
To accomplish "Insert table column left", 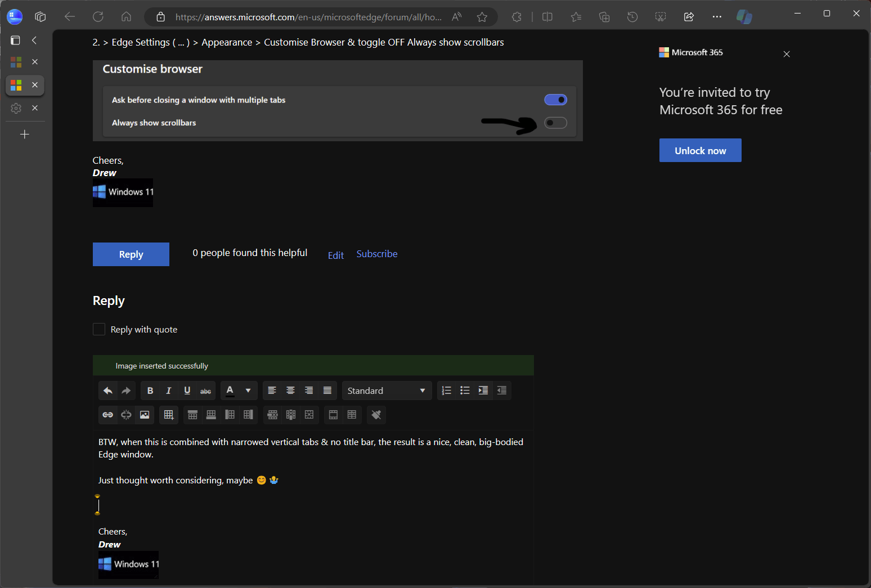I will pos(230,415).
